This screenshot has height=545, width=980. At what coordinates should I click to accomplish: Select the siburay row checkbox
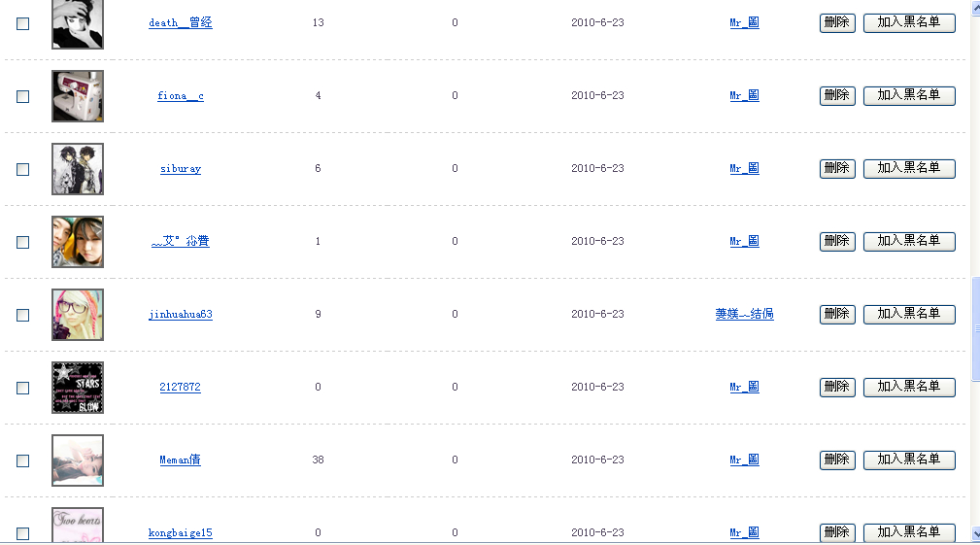pos(23,169)
